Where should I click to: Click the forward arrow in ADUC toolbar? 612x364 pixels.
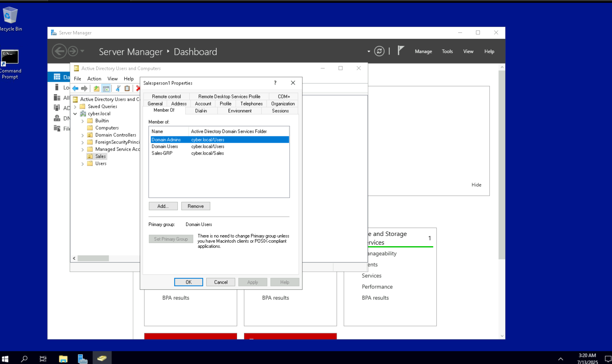click(84, 88)
